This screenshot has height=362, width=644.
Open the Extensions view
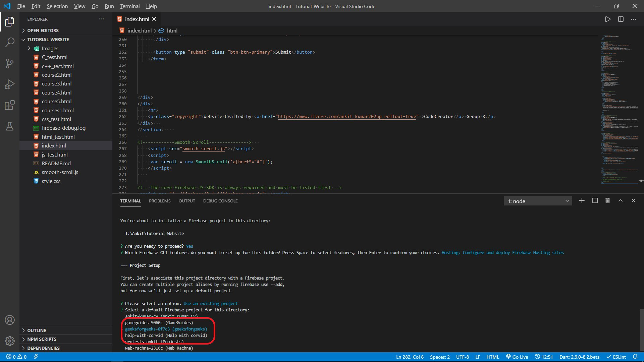[x=10, y=105]
